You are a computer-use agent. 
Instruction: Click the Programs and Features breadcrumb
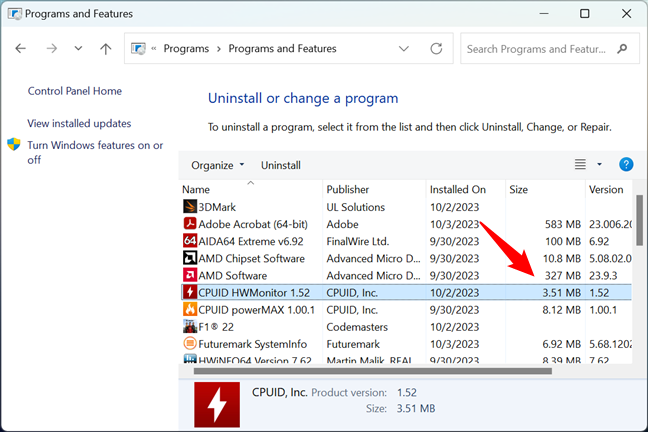(282, 49)
